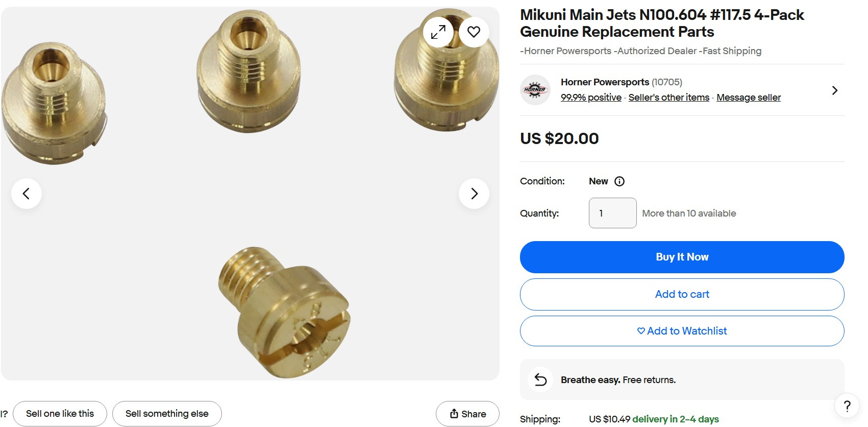868x427 pixels.
Task: Share this listing
Action: click(x=467, y=414)
